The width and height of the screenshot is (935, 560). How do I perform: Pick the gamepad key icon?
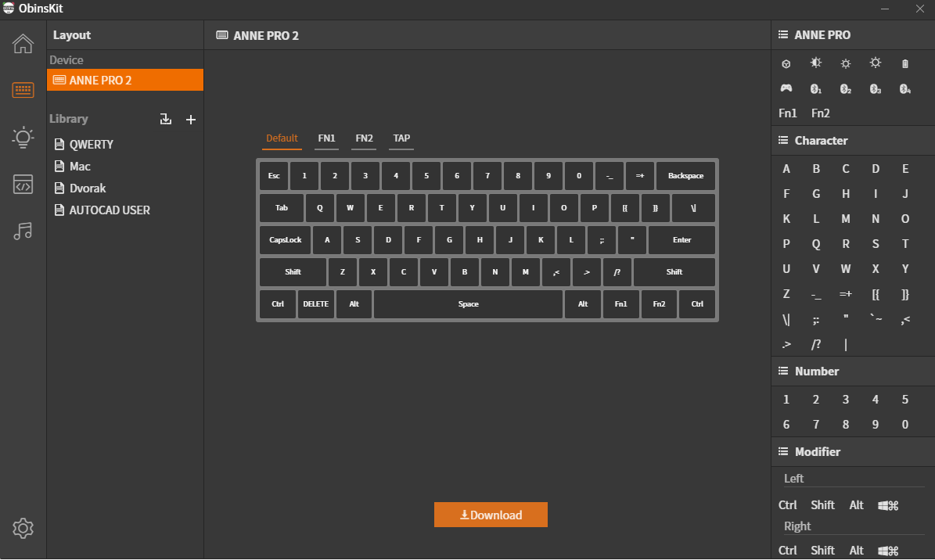tap(786, 88)
